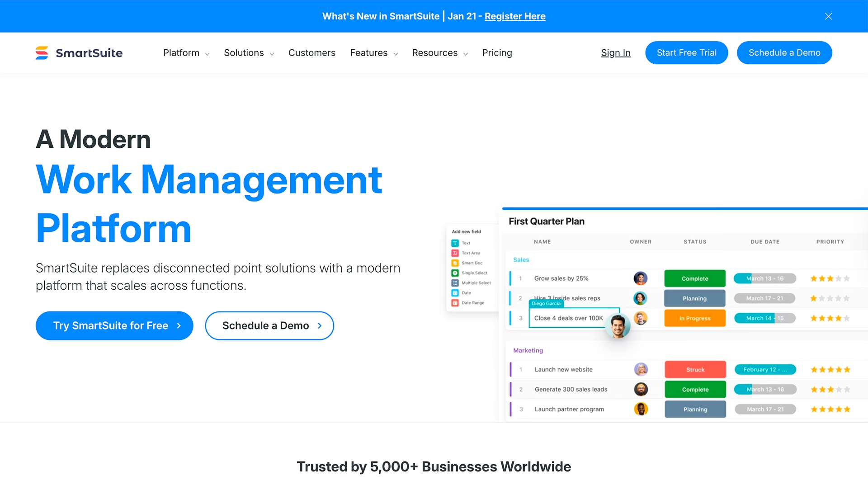Click Complete status for Generate 300 sales leads

pos(695,389)
